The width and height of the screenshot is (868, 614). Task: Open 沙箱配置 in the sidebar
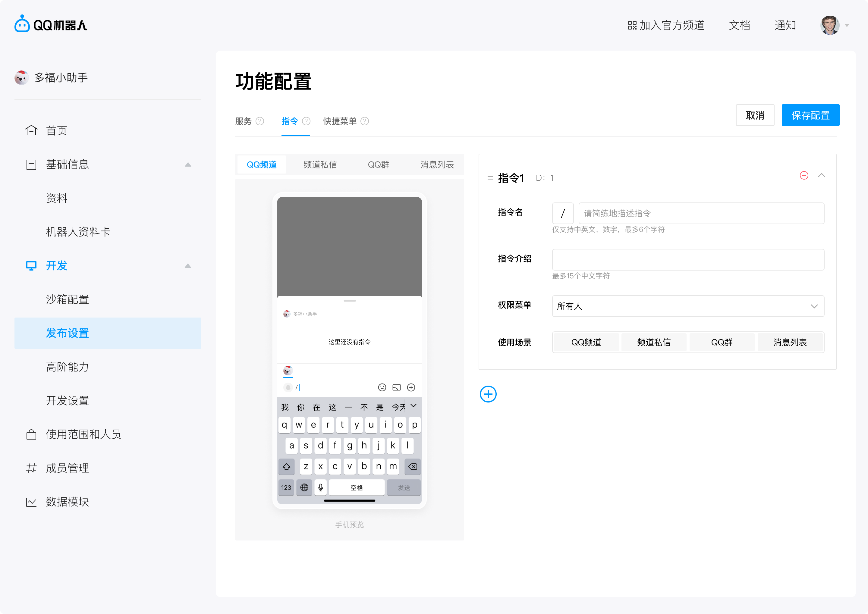pyautogui.click(x=67, y=299)
